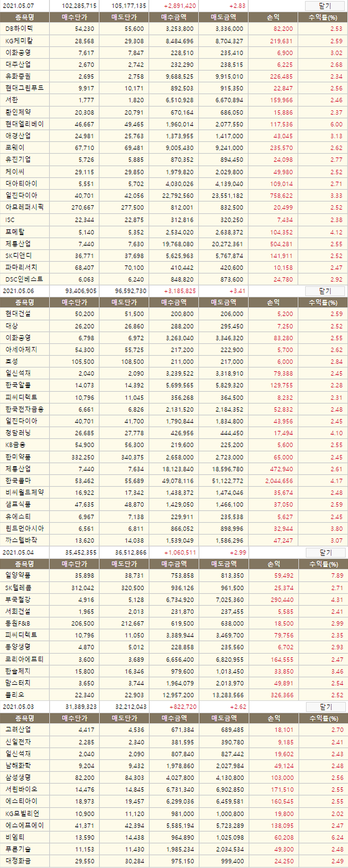Click the 23,551,182 sell amount cell
This screenshot has width=348, height=868.
tap(227, 196)
